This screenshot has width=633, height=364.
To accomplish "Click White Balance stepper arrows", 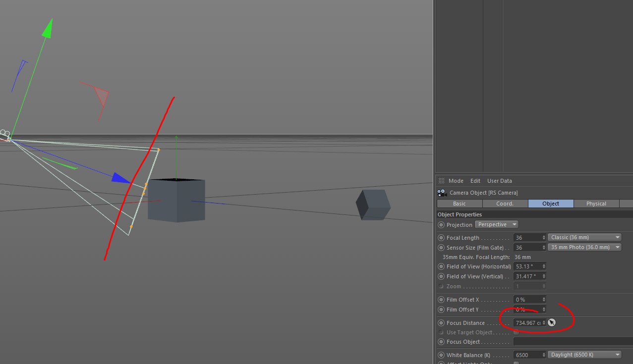I will click(x=544, y=355).
